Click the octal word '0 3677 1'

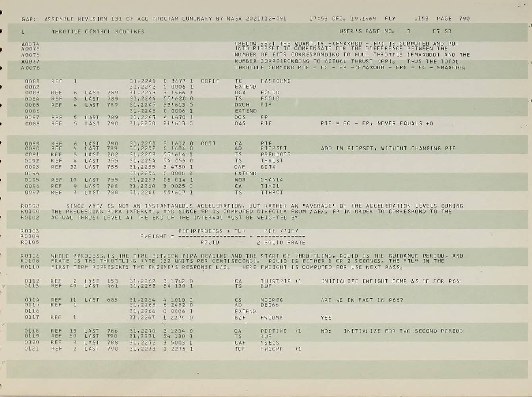tap(178, 81)
